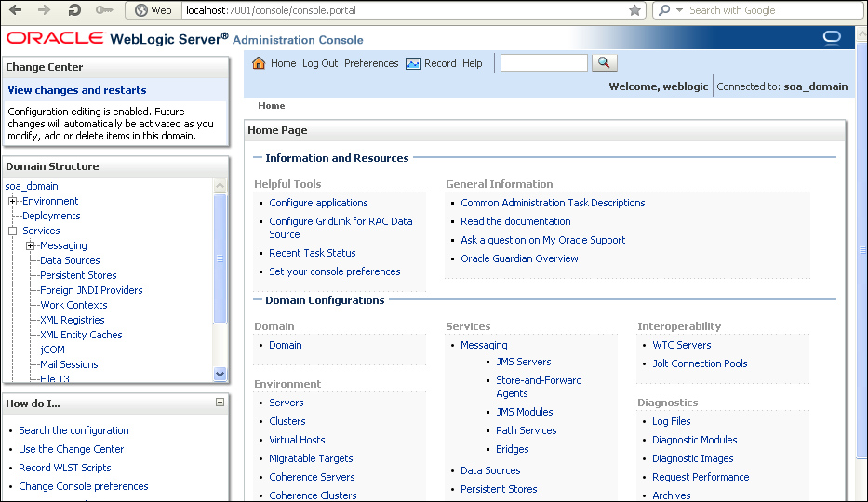
Task: Reload the page with the refresh icon
Action: pyautogui.click(x=74, y=9)
